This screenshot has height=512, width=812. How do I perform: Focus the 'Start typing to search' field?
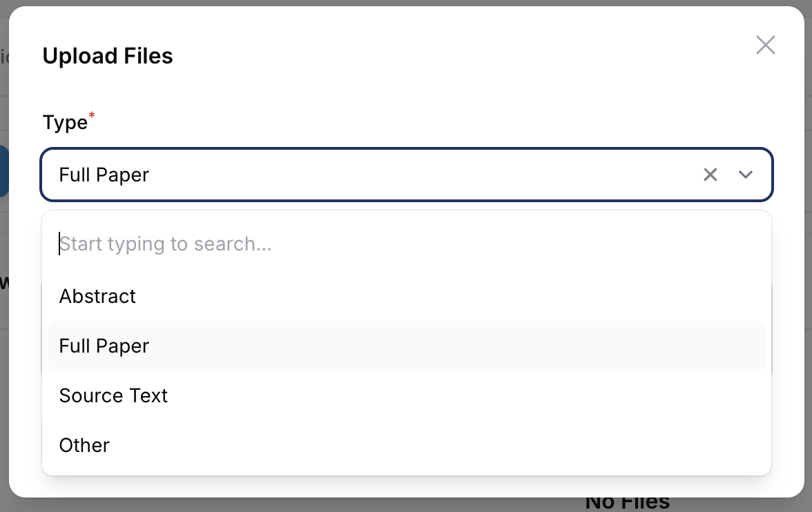407,244
